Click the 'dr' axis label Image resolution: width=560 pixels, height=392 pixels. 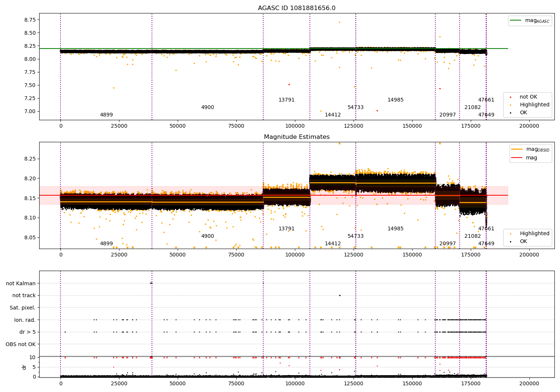point(24,367)
